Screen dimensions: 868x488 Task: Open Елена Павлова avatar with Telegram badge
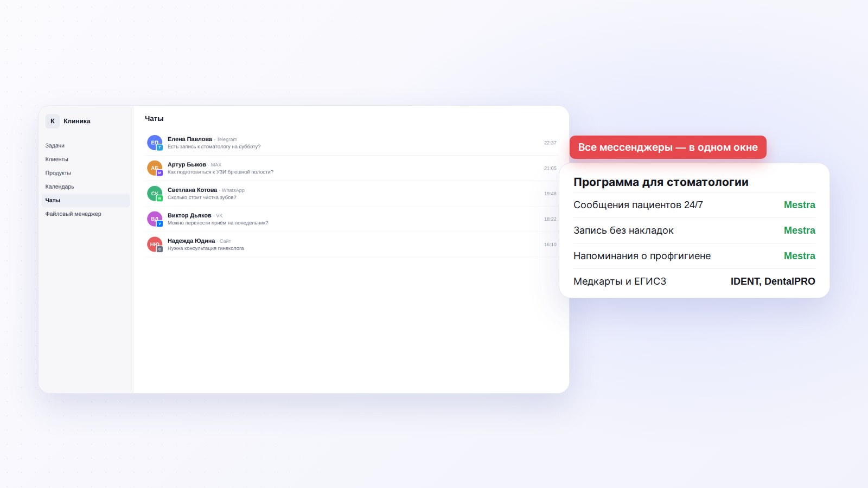[x=155, y=143]
